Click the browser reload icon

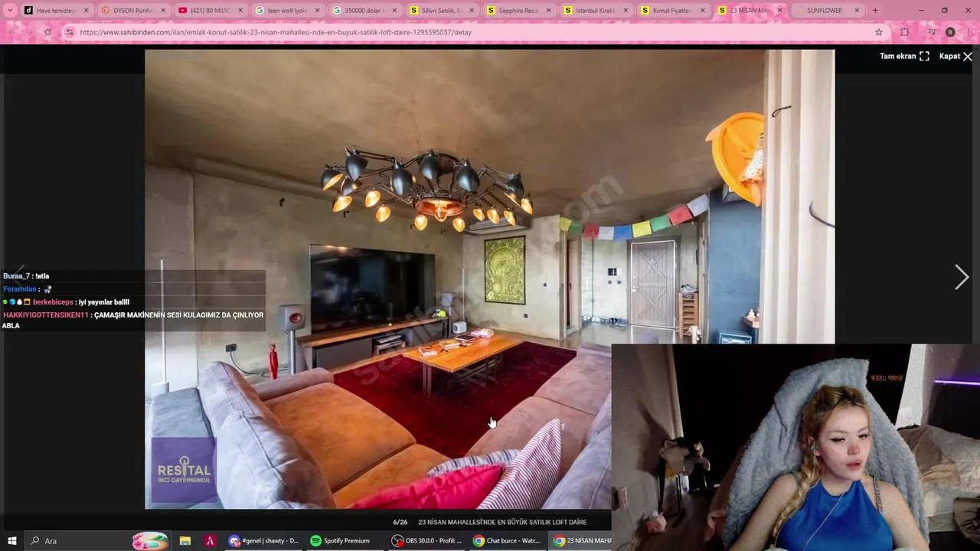click(x=47, y=32)
